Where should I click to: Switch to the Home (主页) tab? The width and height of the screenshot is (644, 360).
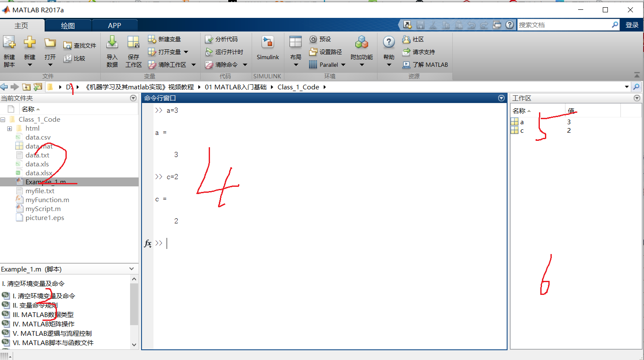(x=21, y=26)
